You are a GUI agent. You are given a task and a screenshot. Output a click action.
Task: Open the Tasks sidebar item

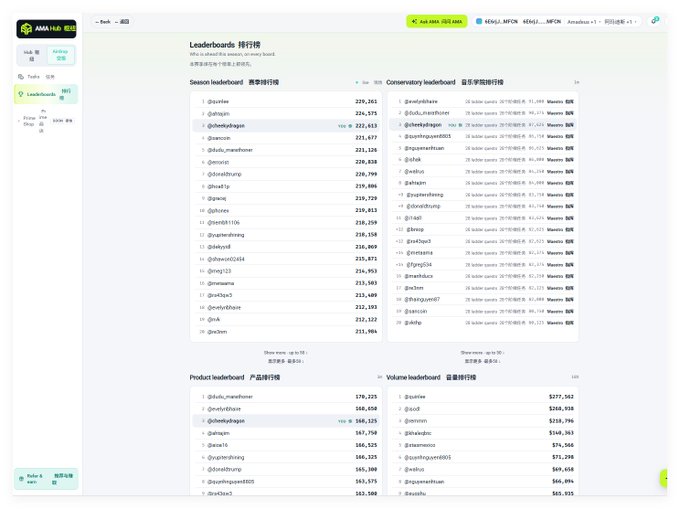point(36,77)
